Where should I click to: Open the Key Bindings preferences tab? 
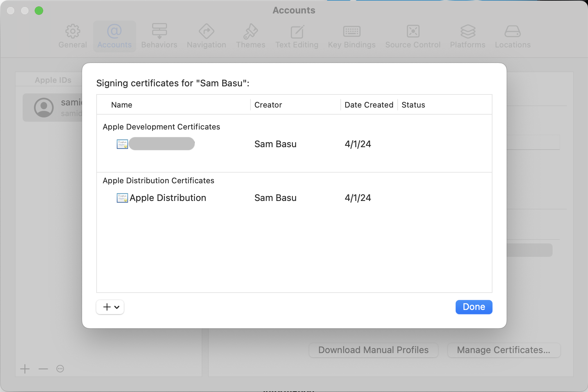click(x=352, y=36)
